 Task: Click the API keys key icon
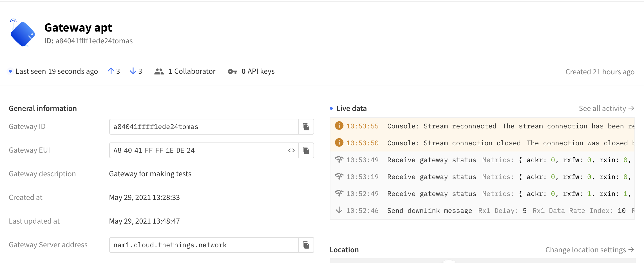click(232, 72)
